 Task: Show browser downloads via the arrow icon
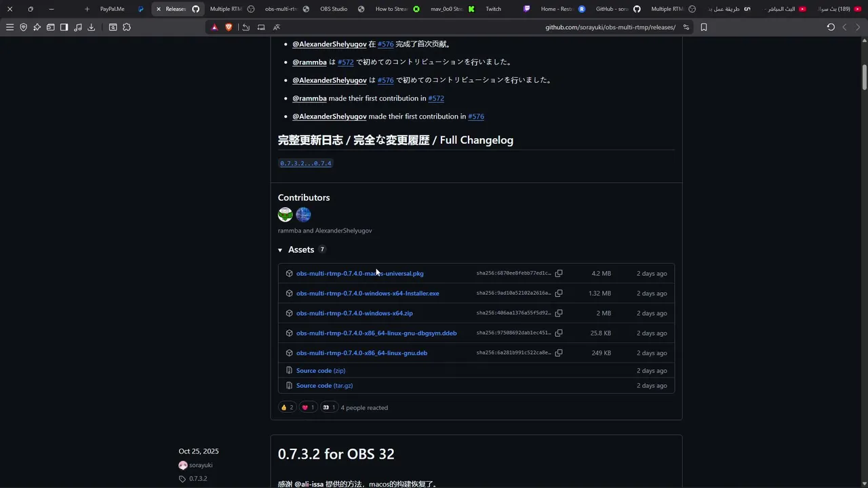[91, 27]
